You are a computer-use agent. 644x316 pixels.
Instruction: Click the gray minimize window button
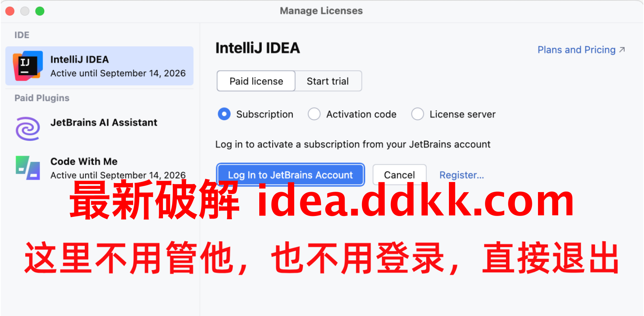[25, 11]
